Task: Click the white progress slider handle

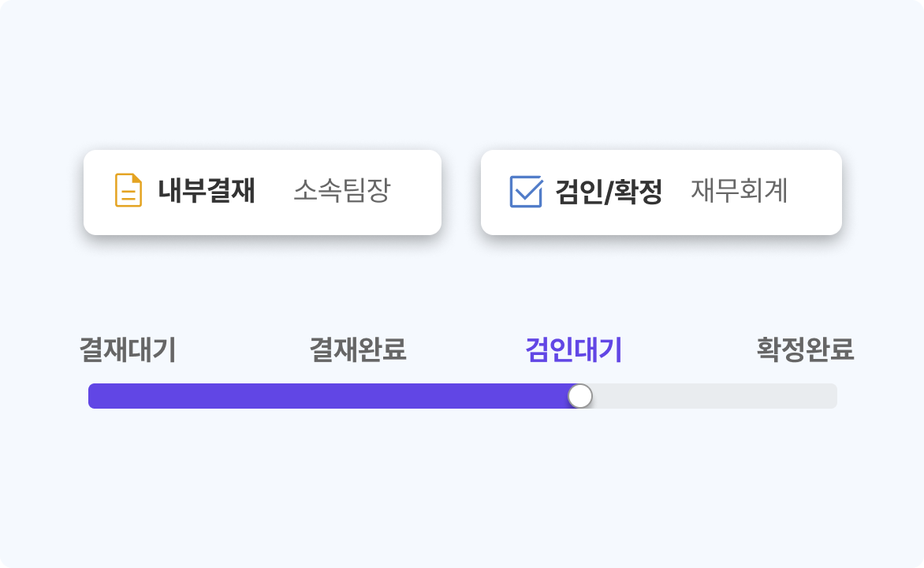Action: 580,396
